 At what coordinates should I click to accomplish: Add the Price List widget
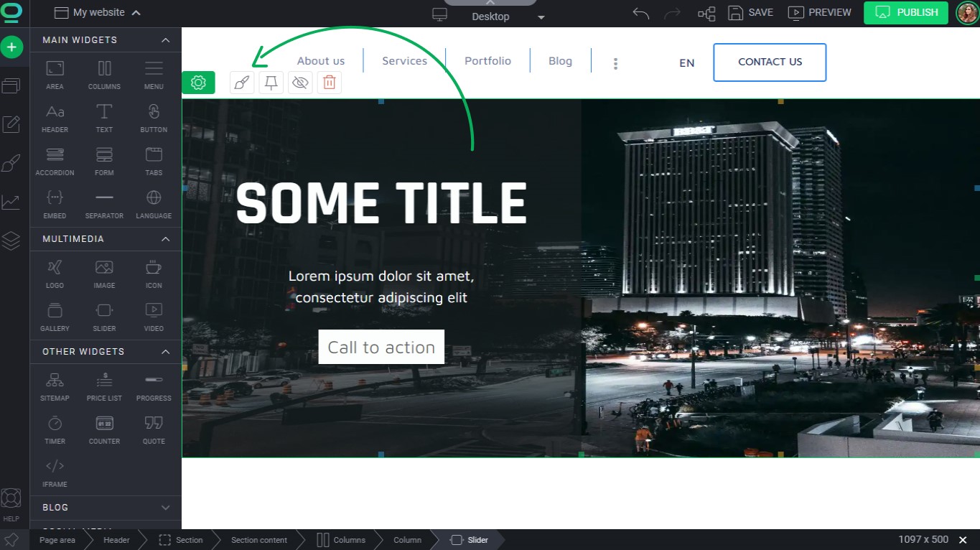(x=104, y=386)
